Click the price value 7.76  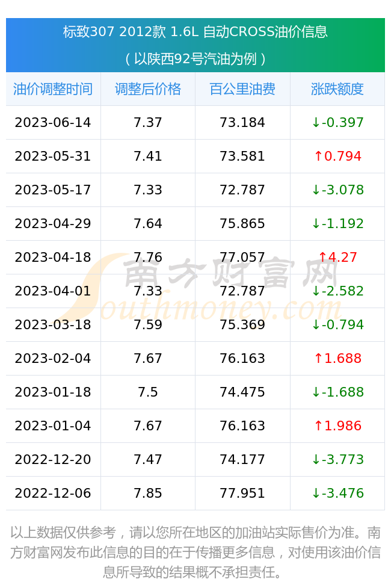click(x=148, y=258)
